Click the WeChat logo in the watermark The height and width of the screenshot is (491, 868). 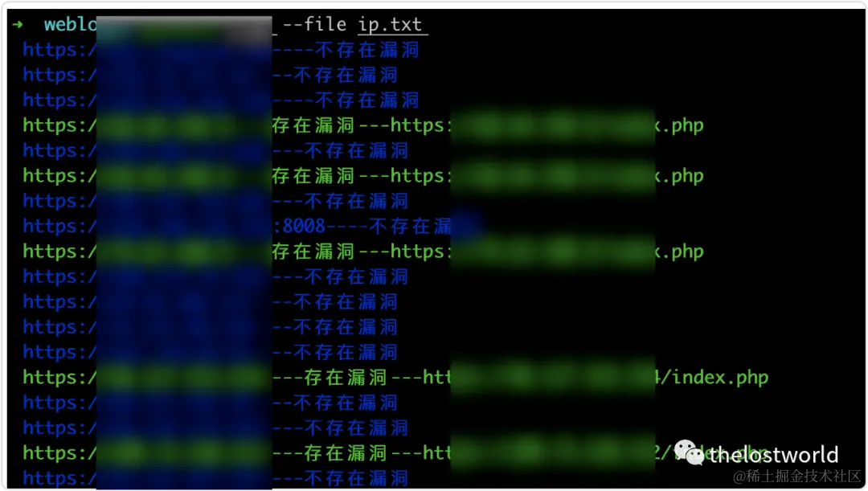tap(689, 452)
